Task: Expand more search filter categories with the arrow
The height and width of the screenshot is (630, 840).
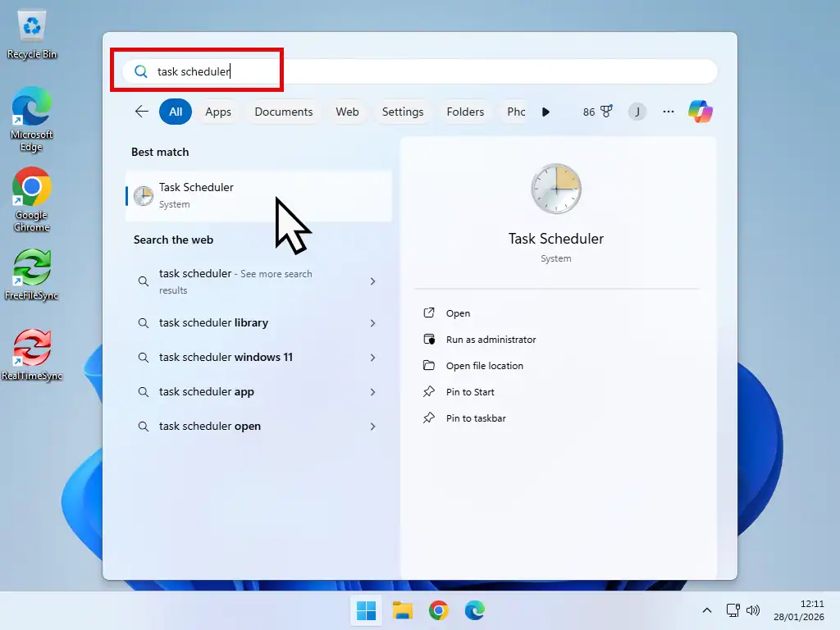Action: 546,111
